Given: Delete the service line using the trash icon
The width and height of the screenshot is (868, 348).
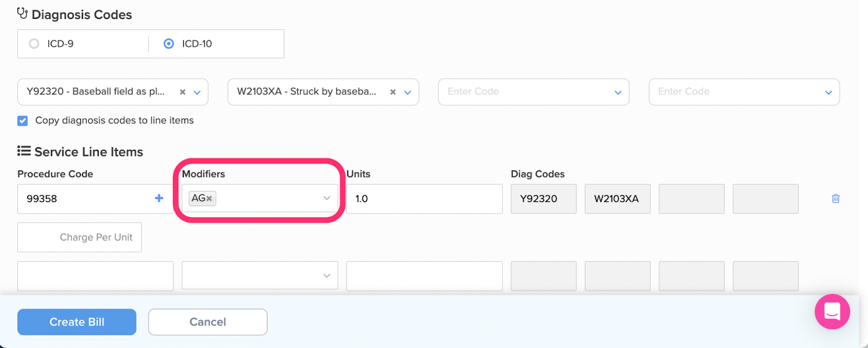Looking at the screenshot, I should point(835,199).
